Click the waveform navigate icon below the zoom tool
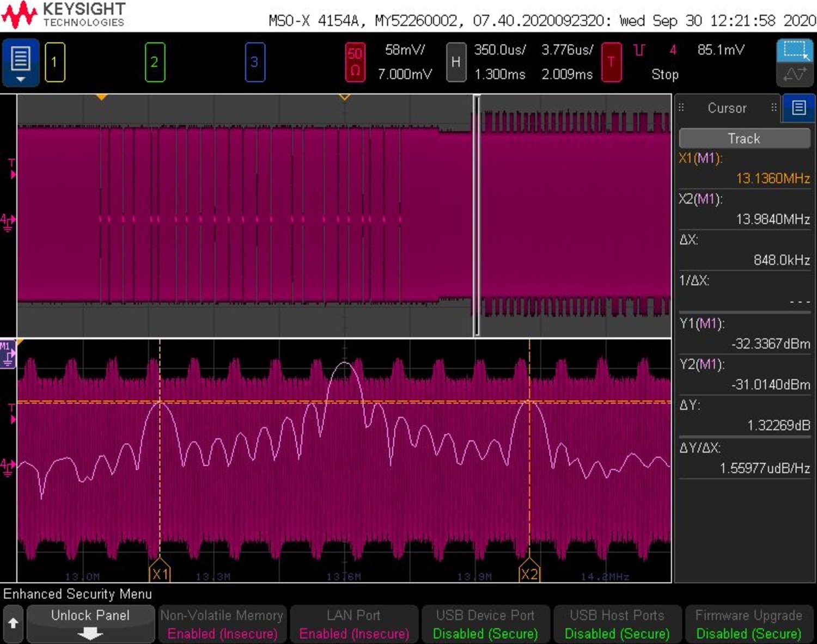Screen dimensions: 817x644 pos(795,73)
